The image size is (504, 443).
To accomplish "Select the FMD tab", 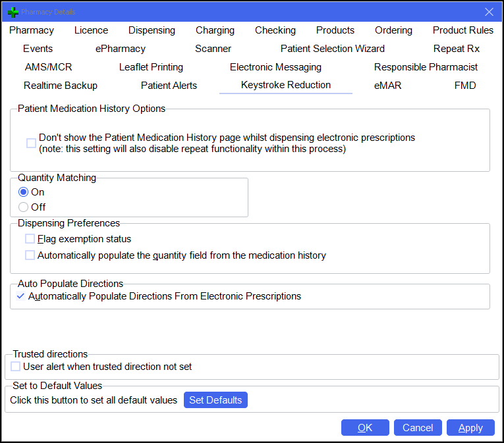I will click(x=465, y=86).
